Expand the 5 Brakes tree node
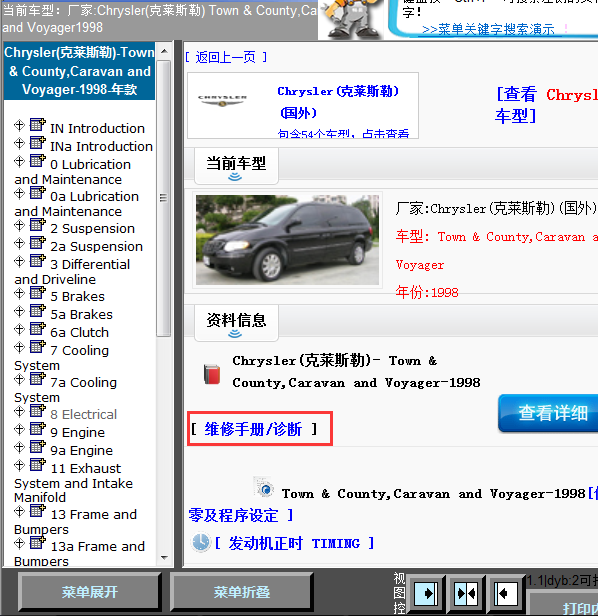The height and width of the screenshot is (616, 598). 19,293
